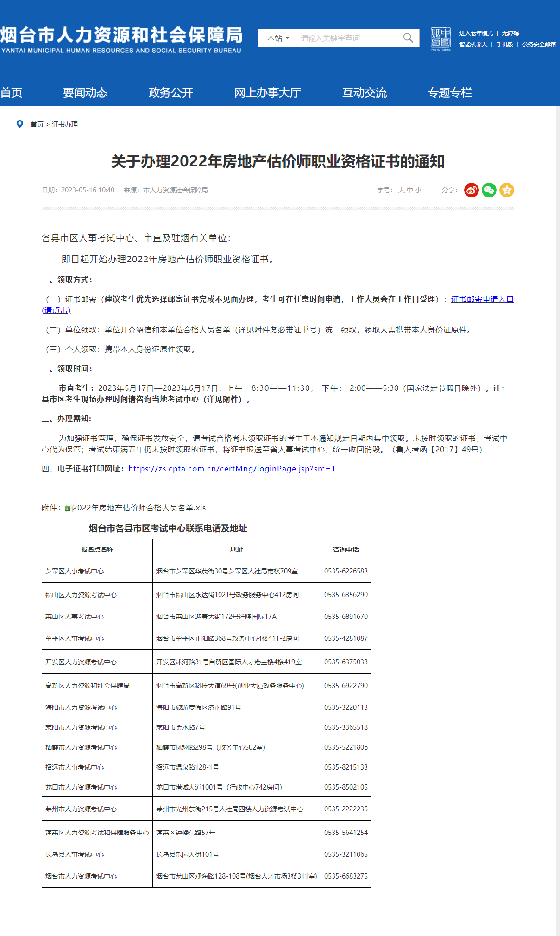560x936 pixels.
Task: Share article via Weibo icon
Action: [x=471, y=190]
